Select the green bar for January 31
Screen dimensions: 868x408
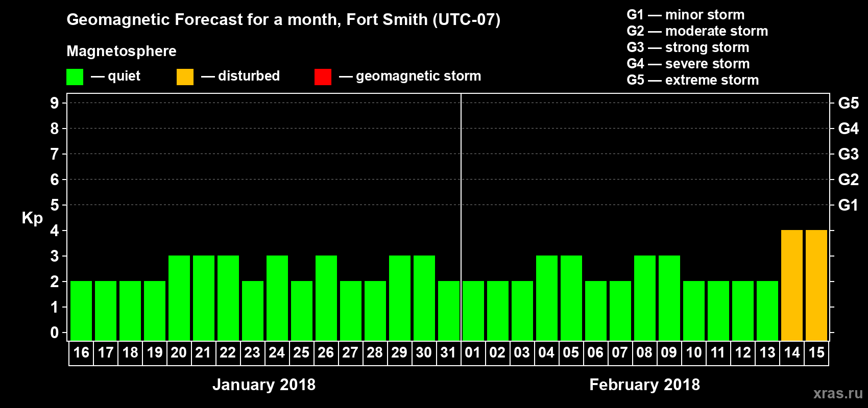[x=449, y=311]
